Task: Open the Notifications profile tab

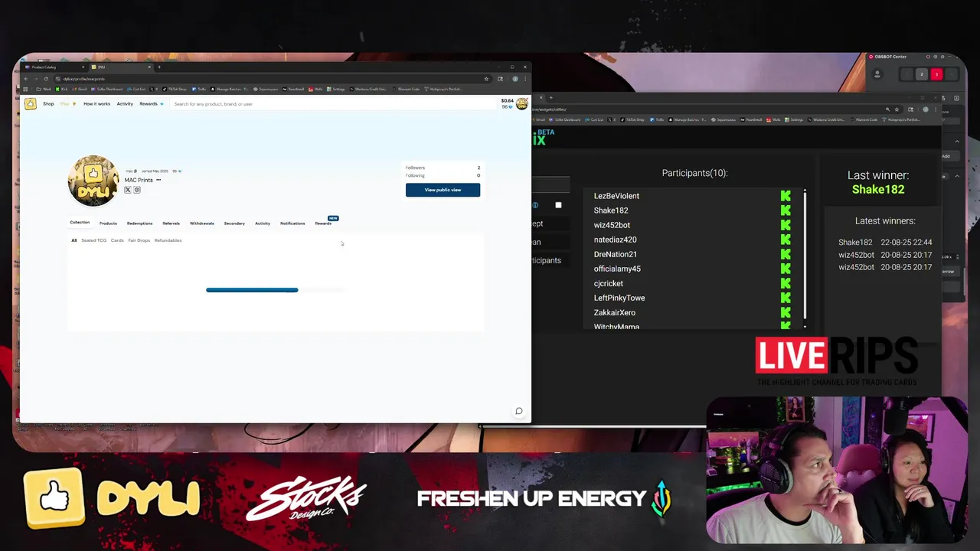Action: tap(292, 223)
